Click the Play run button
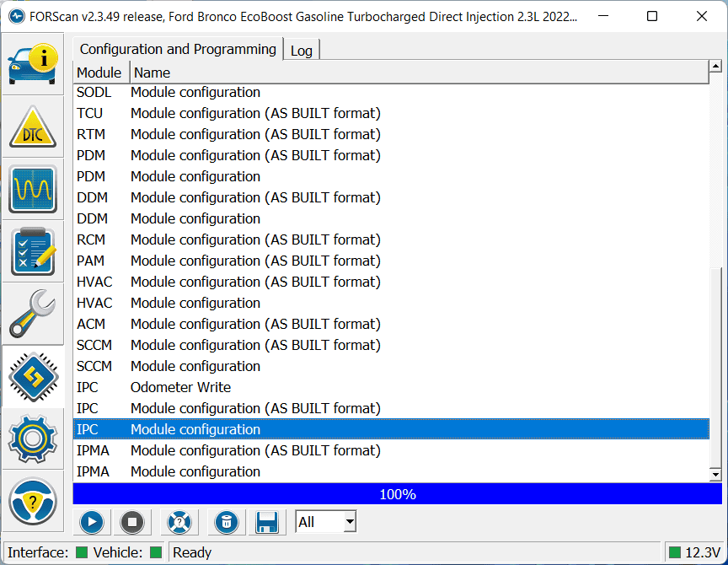The image size is (728, 565). tap(91, 522)
